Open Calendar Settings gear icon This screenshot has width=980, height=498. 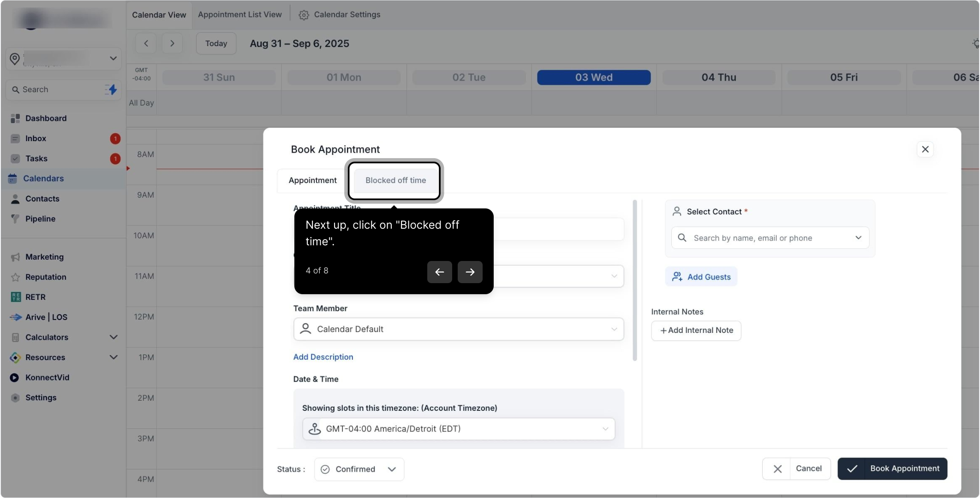tap(304, 15)
